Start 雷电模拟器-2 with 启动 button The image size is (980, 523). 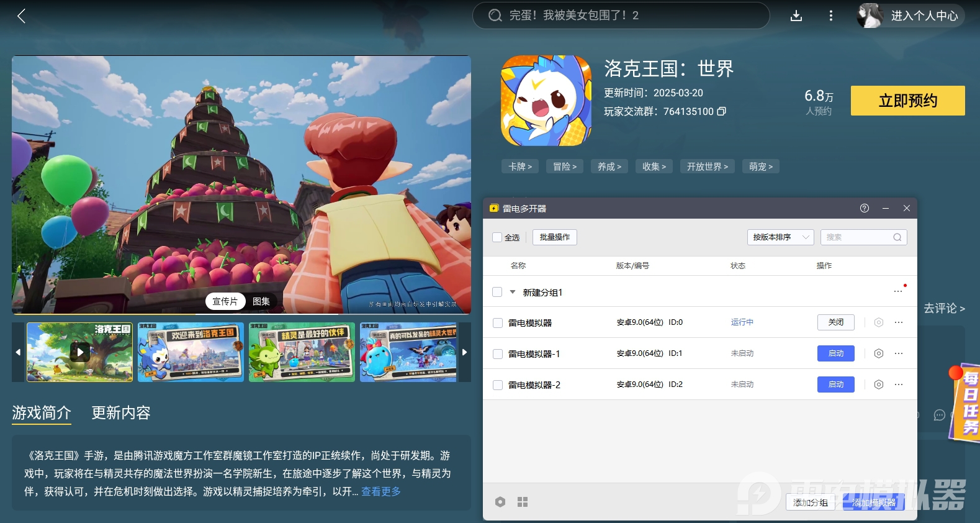836,384
